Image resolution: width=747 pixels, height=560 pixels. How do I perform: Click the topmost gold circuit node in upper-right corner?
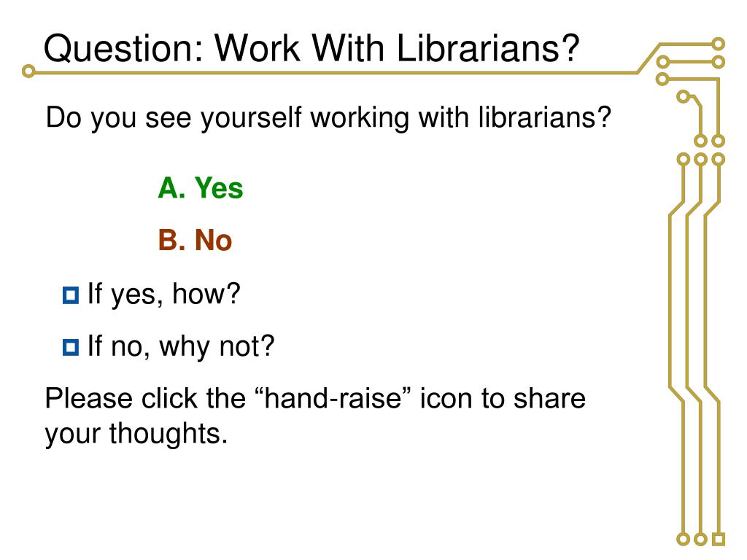coord(719,44)
